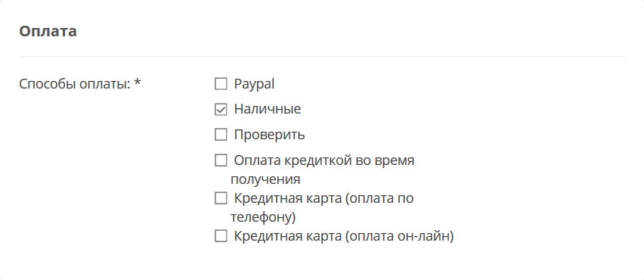644x280 pixels.
Task: Click the wrapped word получения
Action: (x=265, y=180)
